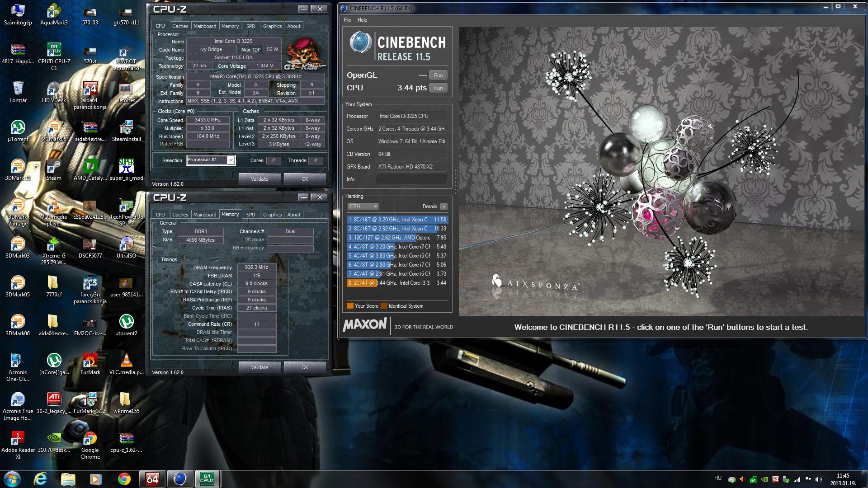Select ranking row 1 Intel Xeon 11.58

click(397, 220)
